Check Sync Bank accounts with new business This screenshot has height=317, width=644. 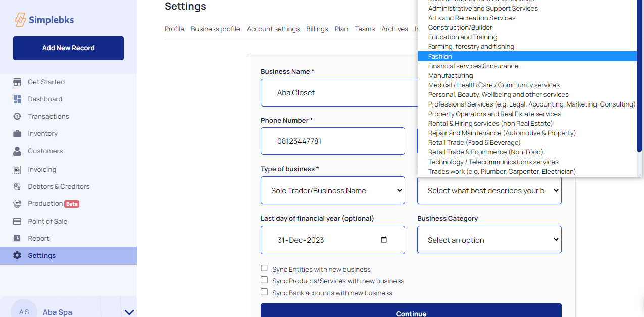[x=264, y=292]
